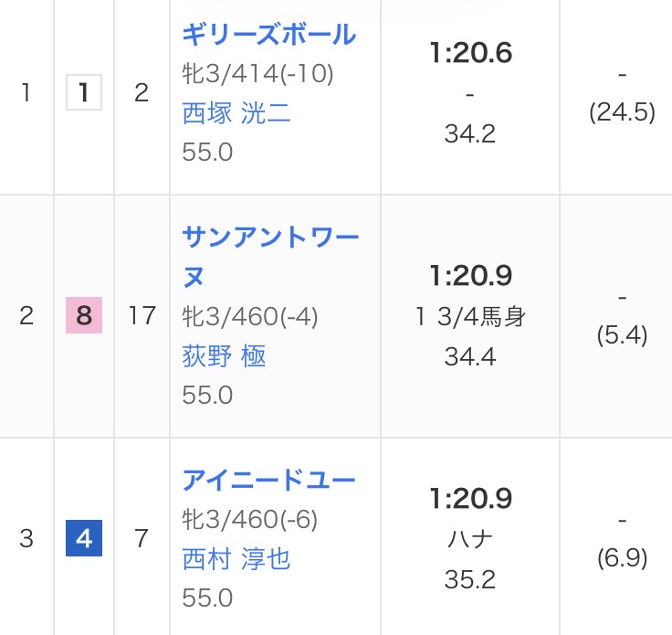Click the 1 3/4馬身 margin text
This screenshot has width=672, height=635.
pyautogui.click(x=470, y=316)
